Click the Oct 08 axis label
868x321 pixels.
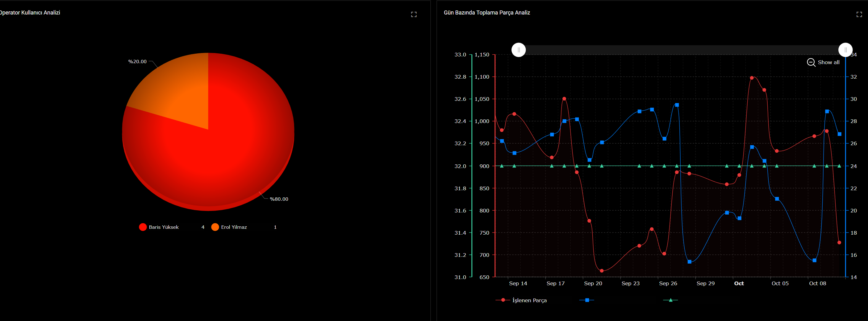(x=817, y=283)
